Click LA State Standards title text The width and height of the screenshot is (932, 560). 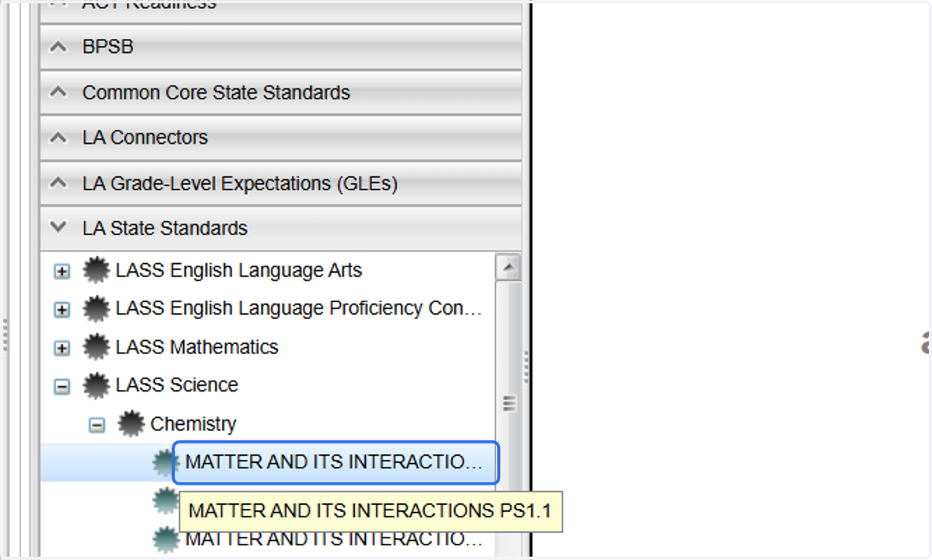pos(165,228)
